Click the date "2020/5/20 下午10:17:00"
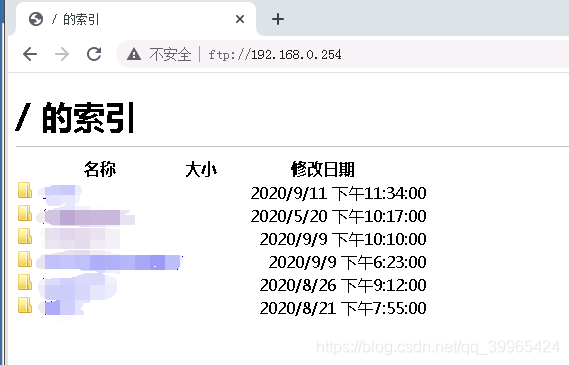 click(339, 217)
